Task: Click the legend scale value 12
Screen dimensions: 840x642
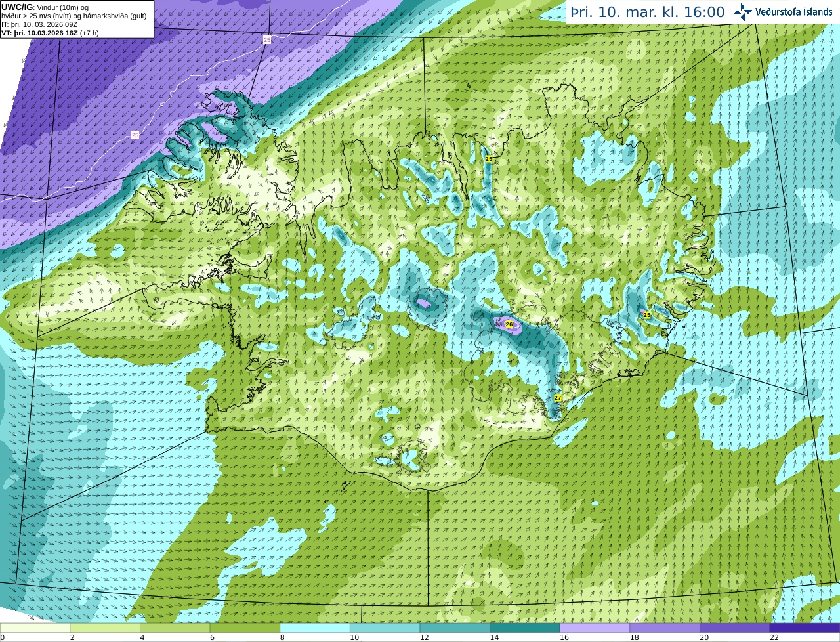Action: pyautogui.click(x=425, y=637)
